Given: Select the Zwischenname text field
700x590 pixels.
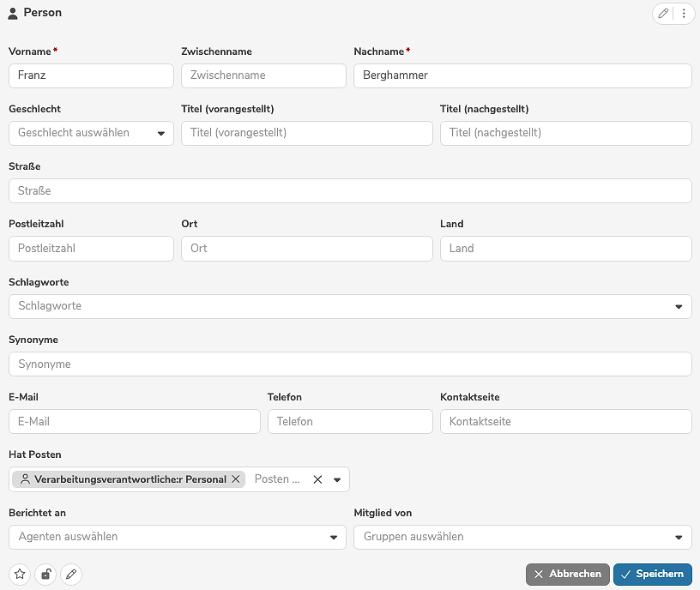Looking at the screenshot, I should tap(263, 75).
